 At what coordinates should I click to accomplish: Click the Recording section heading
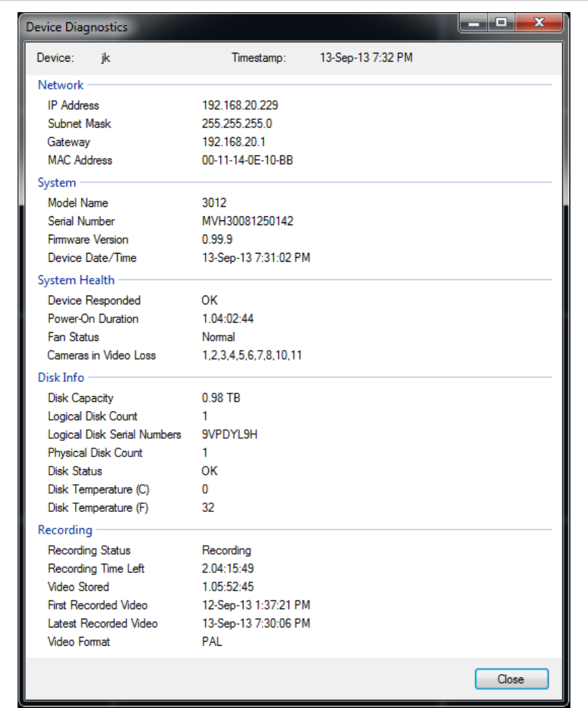[65, 530]
